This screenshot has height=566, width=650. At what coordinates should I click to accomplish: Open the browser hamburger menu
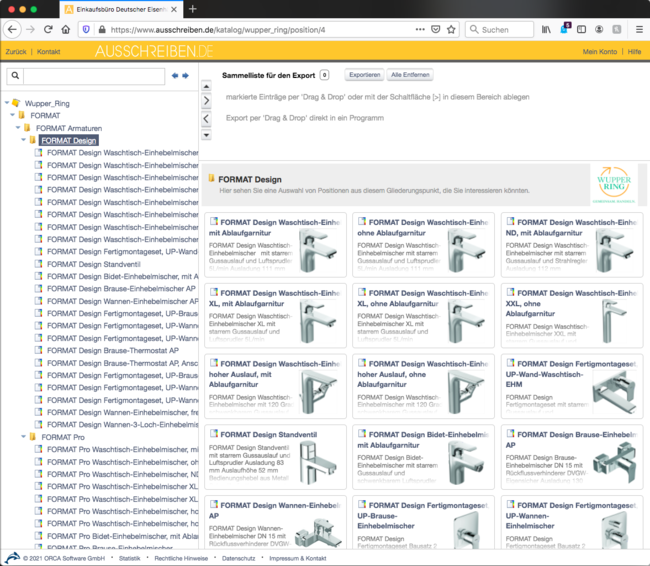click(639, 29)
